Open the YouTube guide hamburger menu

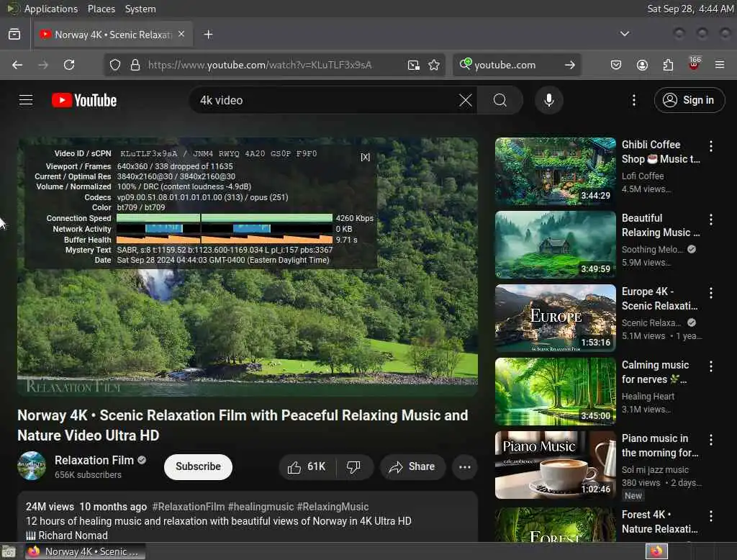pos(26,100)
